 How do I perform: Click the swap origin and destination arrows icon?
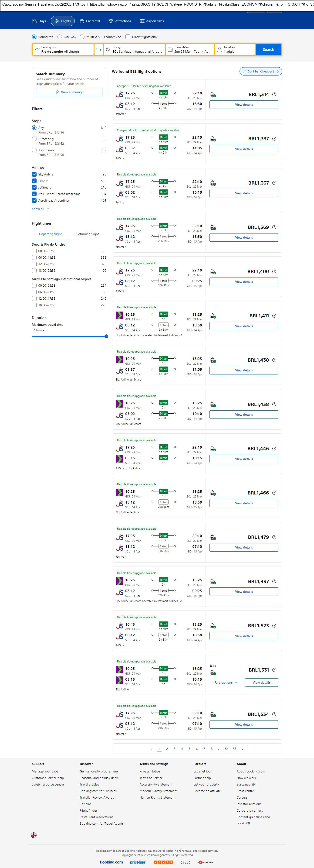(x=99, y=50)
